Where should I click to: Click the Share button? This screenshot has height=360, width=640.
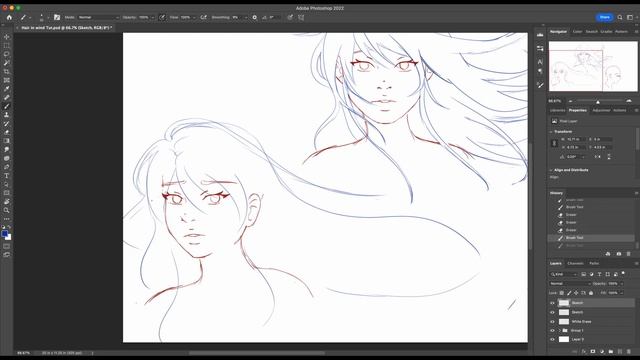(604, 17)
